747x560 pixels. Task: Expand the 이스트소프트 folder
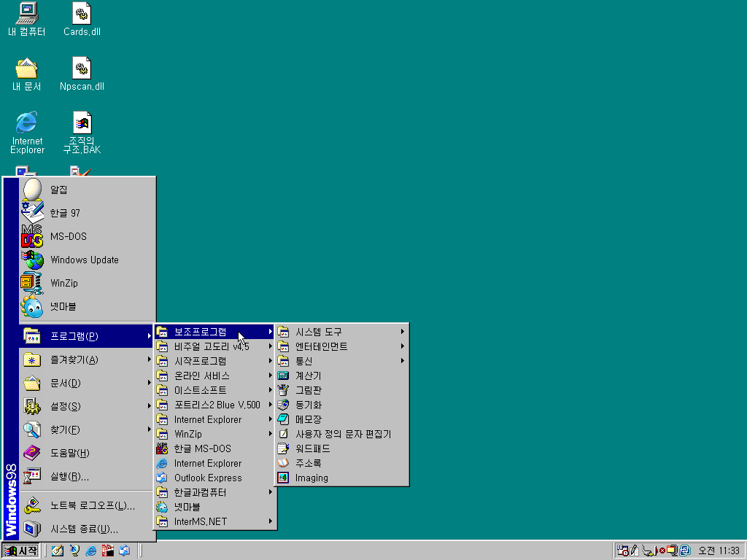[214, 390]
